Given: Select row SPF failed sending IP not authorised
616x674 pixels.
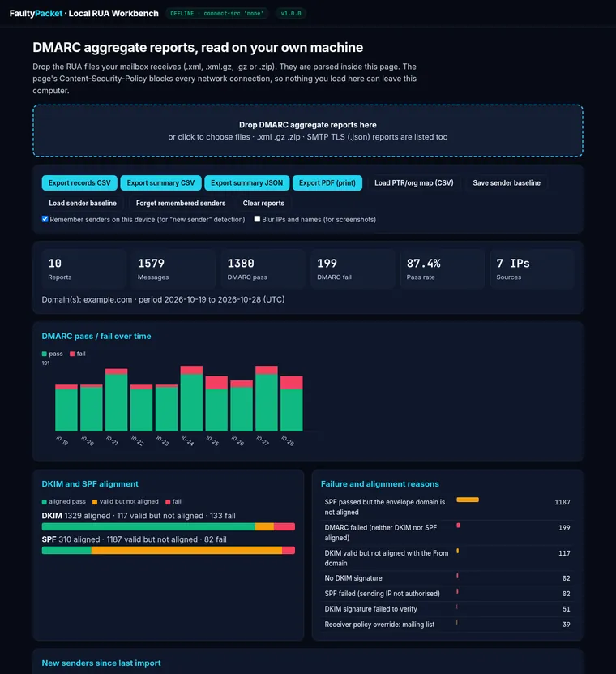Looking at the screenshot, I should (x=447, y=594).
